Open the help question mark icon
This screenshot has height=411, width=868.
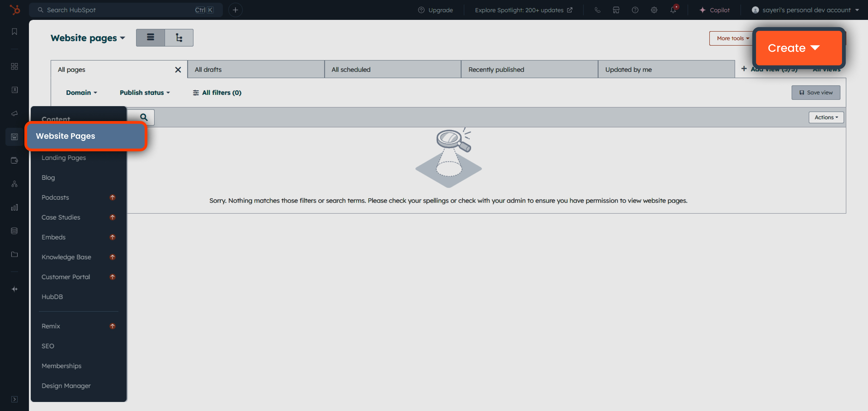coord(635,10)
